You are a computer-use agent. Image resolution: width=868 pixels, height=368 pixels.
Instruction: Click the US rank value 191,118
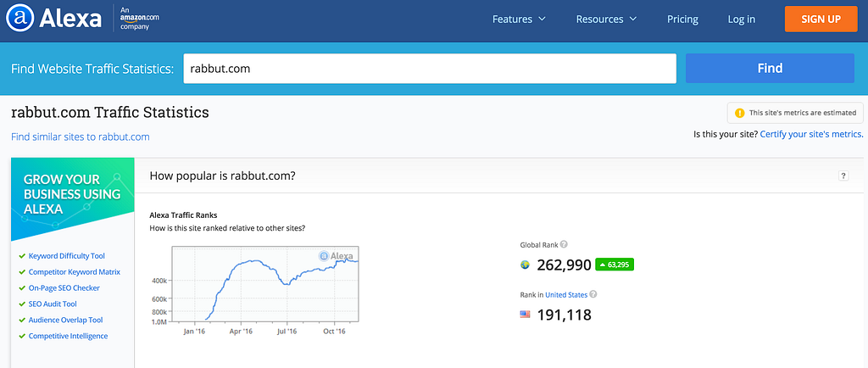(564, 315)
